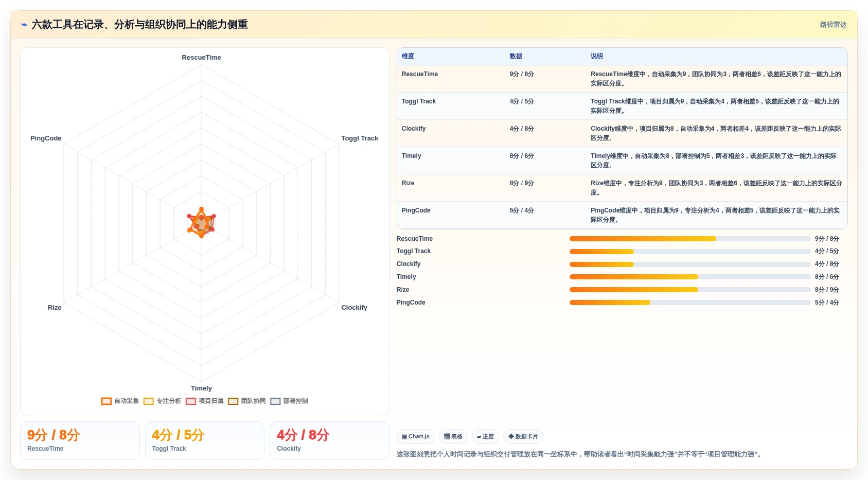868x480 pixels.
Task: Click the 8分 / 6分 cell in Timely row
Action: point(522,156)
